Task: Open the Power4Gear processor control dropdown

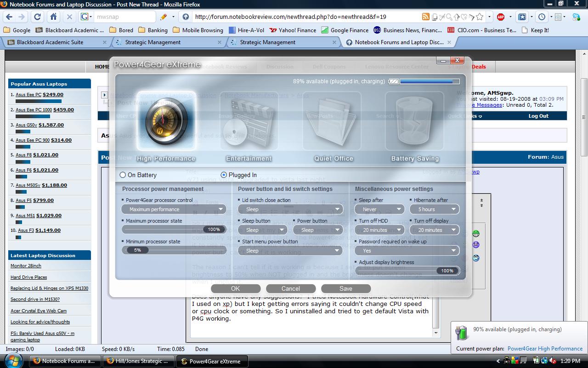Action: coord(174,209)
